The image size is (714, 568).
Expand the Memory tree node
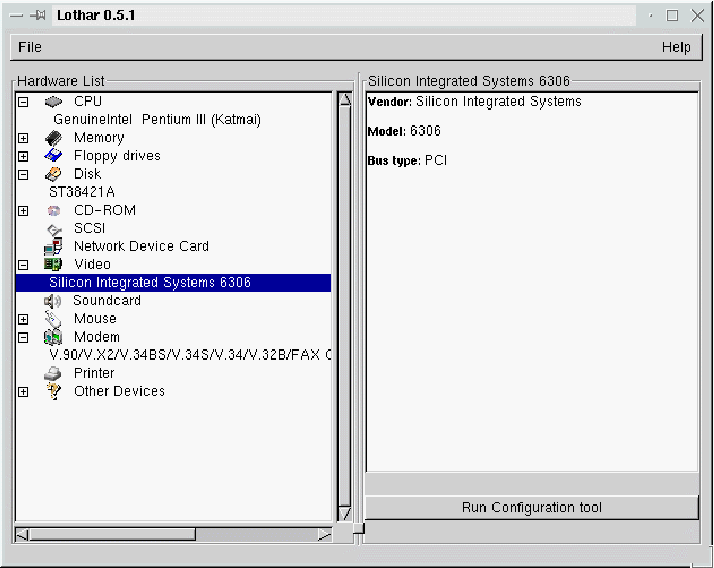coord(23,138)
